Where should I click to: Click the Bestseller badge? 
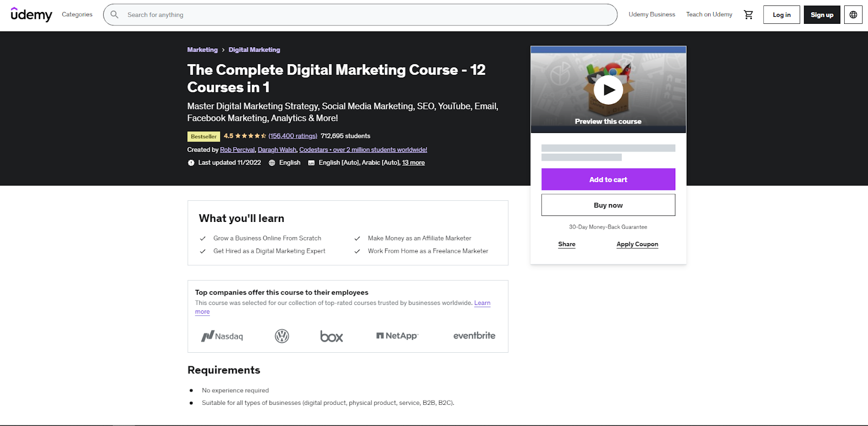coord(203,137)
